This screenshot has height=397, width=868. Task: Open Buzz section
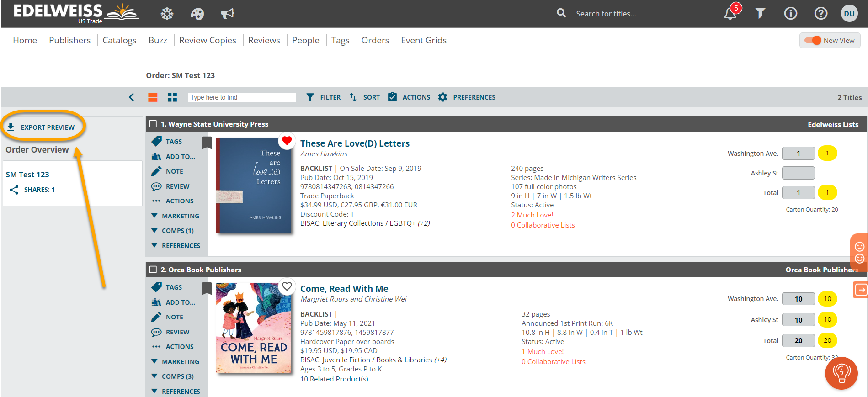[x=158, y=40]
